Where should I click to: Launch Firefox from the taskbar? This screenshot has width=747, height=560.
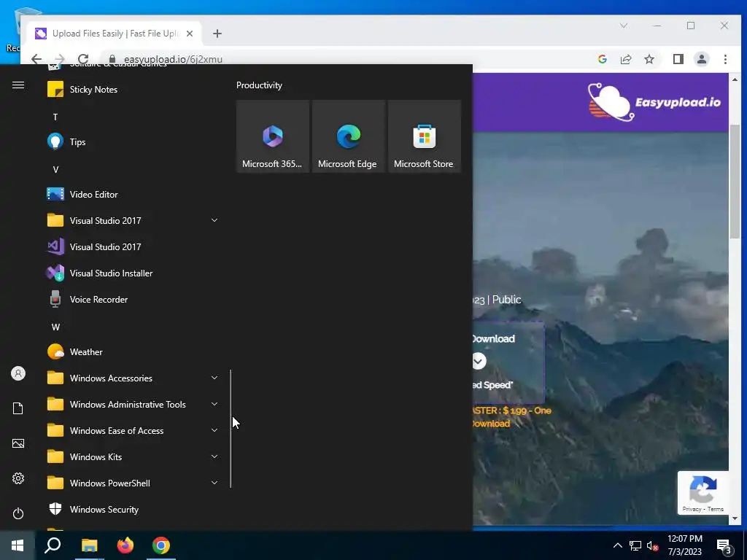point(125,545)
